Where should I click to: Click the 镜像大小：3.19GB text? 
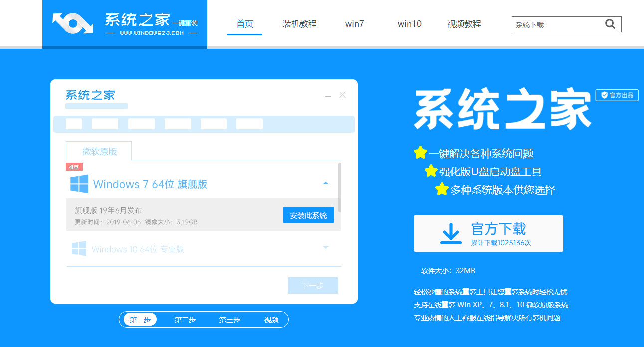tap(171, 222)
